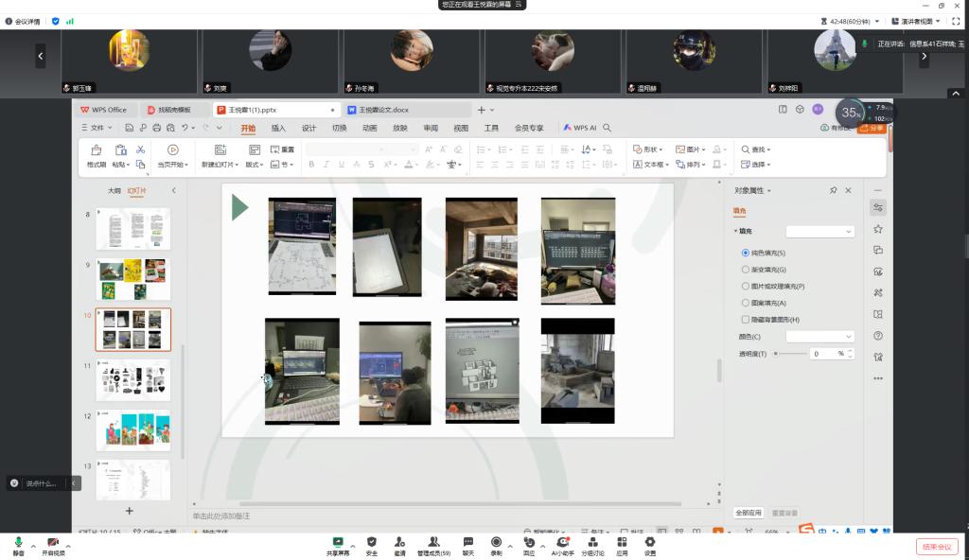Click the 静音 mute microphone icon
The width and height of the screenshot is (969, 560).
pos(18,542)
